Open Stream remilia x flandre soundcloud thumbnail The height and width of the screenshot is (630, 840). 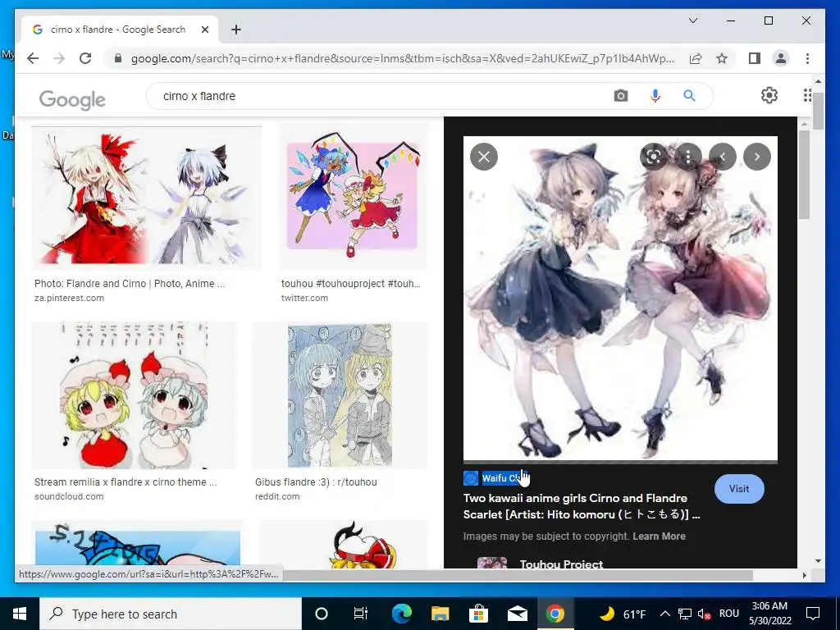(134, 395)
